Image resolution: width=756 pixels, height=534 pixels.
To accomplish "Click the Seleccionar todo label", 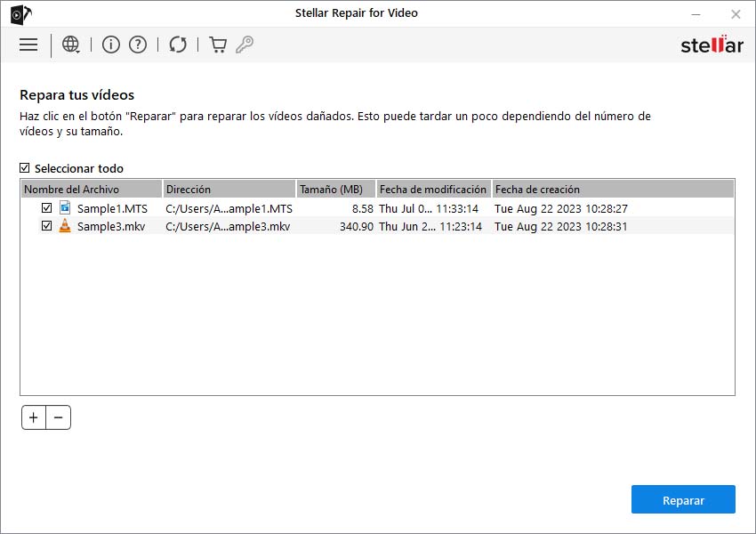I will (x=79, y=168).
